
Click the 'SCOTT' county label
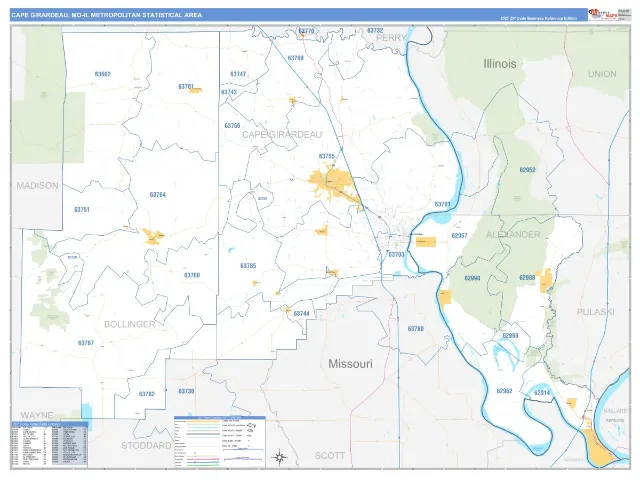pos(330,456)
